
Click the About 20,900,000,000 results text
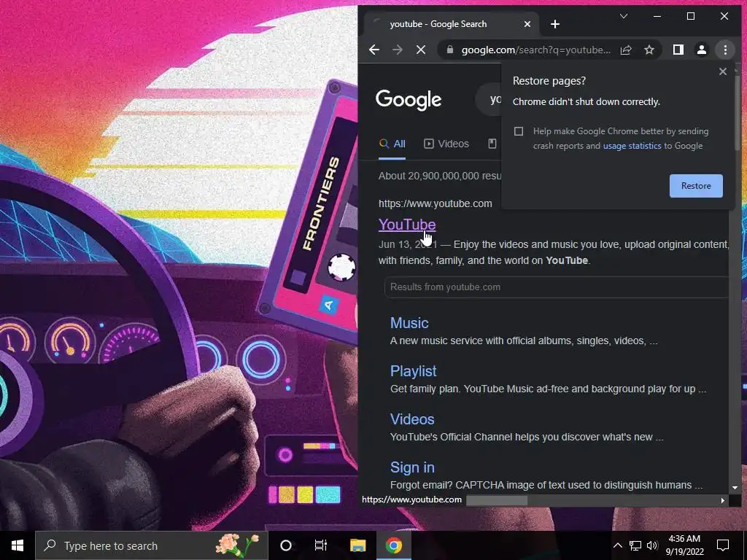[x=440, y=176]
